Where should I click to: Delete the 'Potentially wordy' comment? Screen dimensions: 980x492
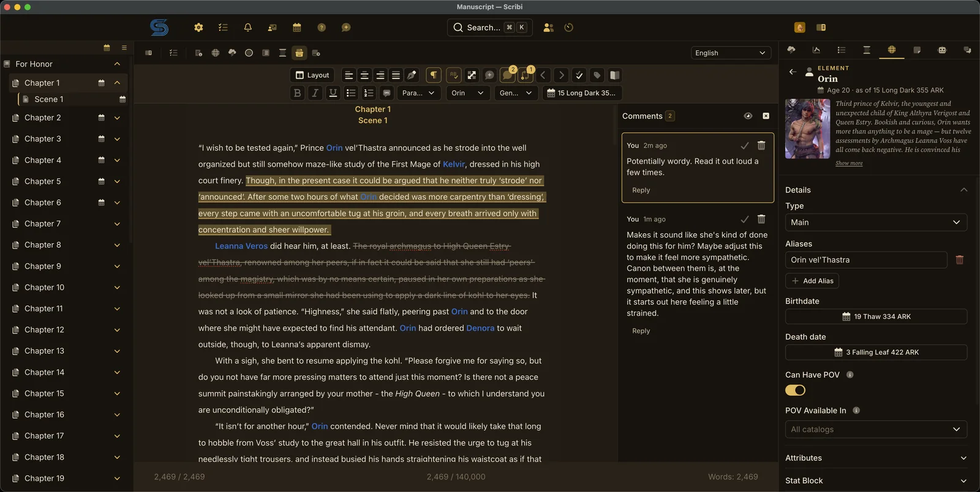[x=761, y=146]
